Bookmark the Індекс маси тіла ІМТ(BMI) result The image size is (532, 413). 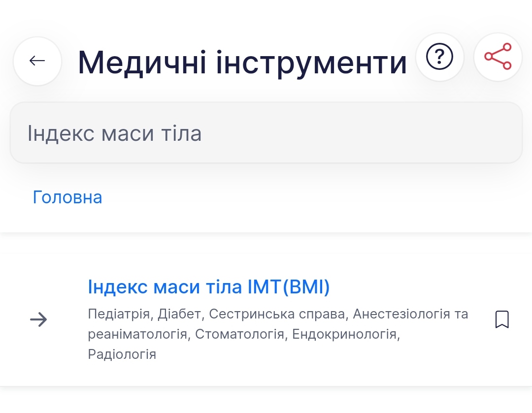[502, 319]
